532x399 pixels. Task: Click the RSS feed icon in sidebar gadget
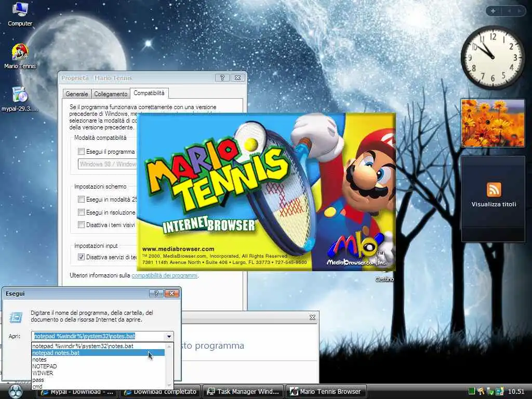494,189
